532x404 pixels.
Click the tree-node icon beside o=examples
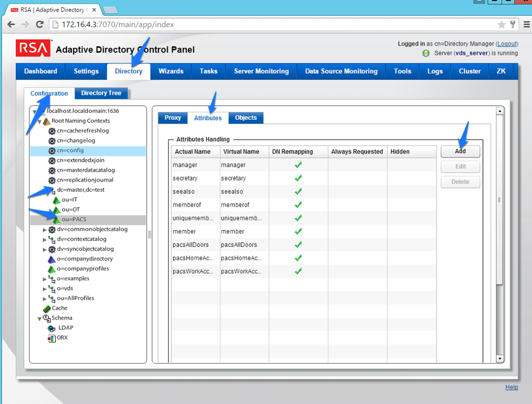[52, 279]
